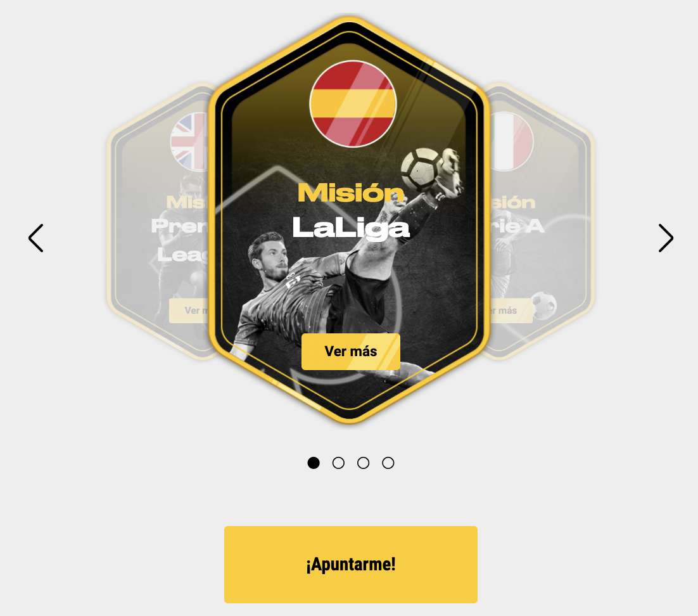Go to the previous mission card with the left arrow

click(35, 238)
